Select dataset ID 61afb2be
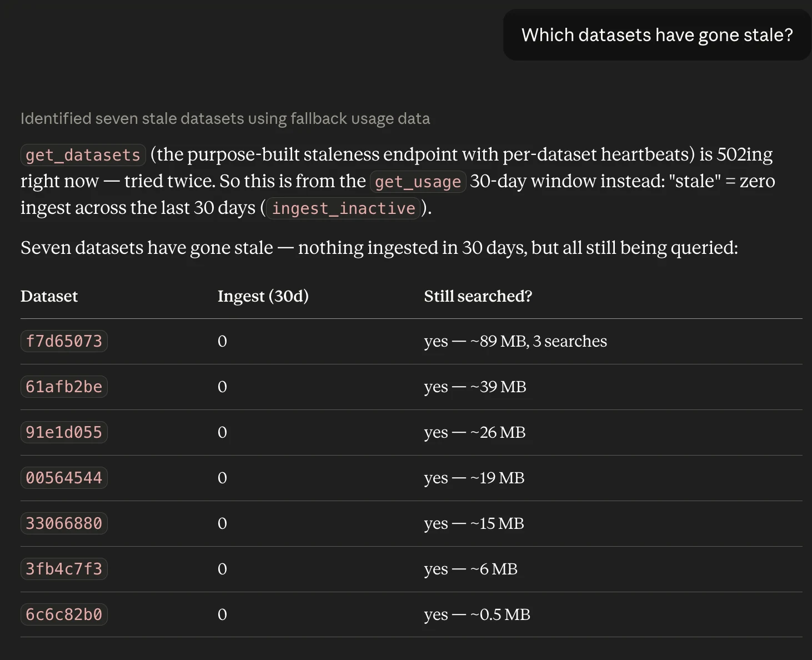 pyautogui.click(x=64, y=387)
